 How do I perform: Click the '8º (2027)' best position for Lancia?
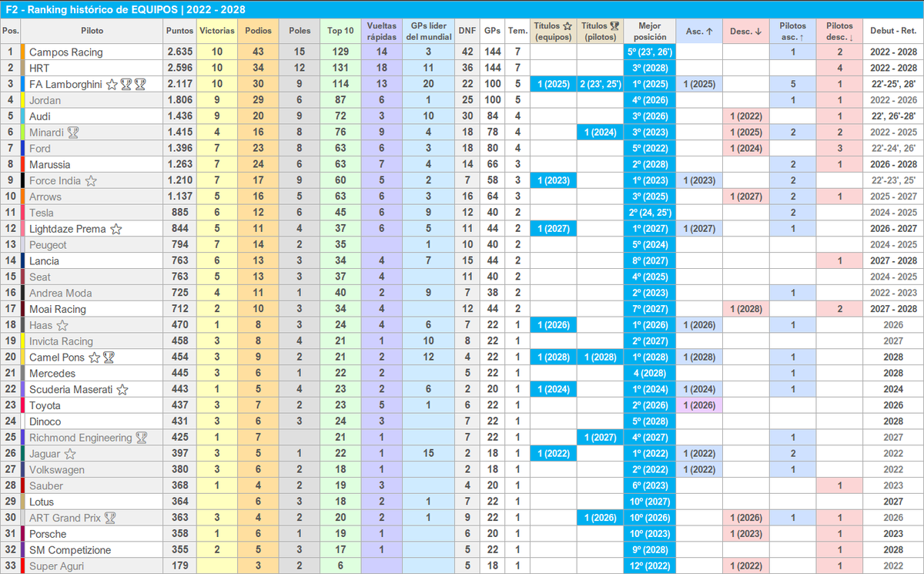(x=650, y=261)
